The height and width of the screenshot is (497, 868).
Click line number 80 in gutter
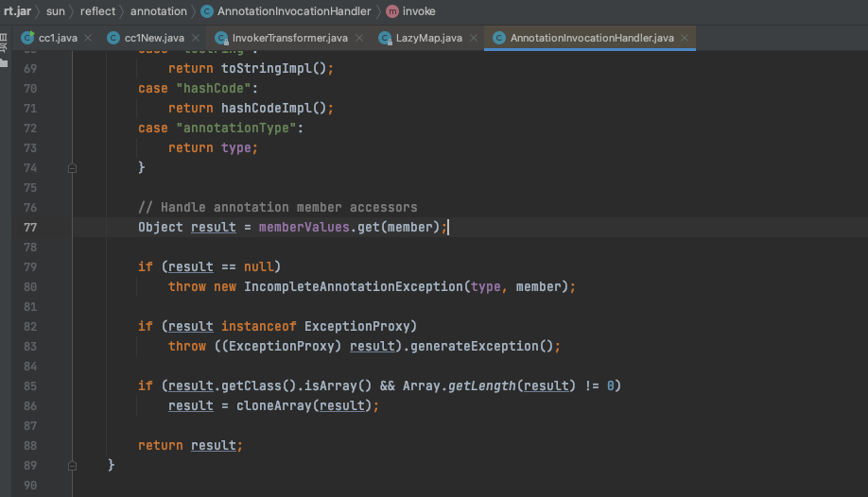(30, 286)
